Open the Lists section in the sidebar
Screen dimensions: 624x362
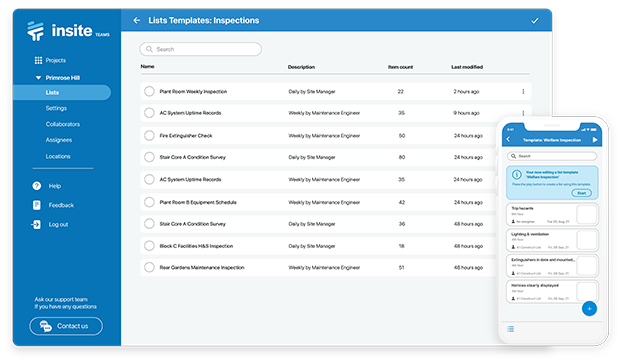pos(62,92)
